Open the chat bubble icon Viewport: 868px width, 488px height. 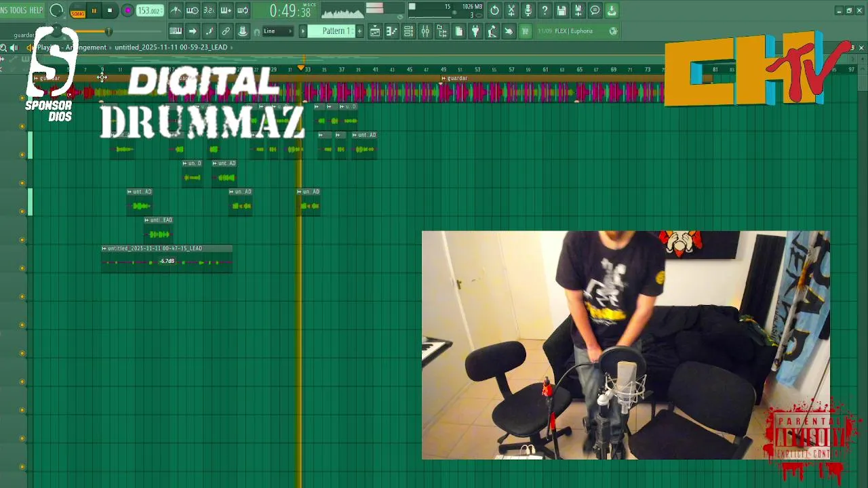pyautogui.click(x=595, y=10)
